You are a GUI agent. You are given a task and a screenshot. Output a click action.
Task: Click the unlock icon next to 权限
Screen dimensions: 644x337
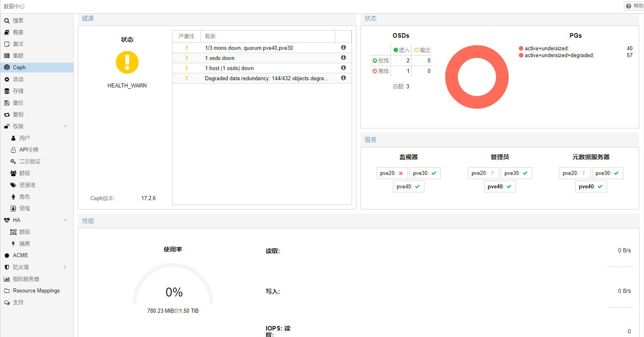pos(7,126)
